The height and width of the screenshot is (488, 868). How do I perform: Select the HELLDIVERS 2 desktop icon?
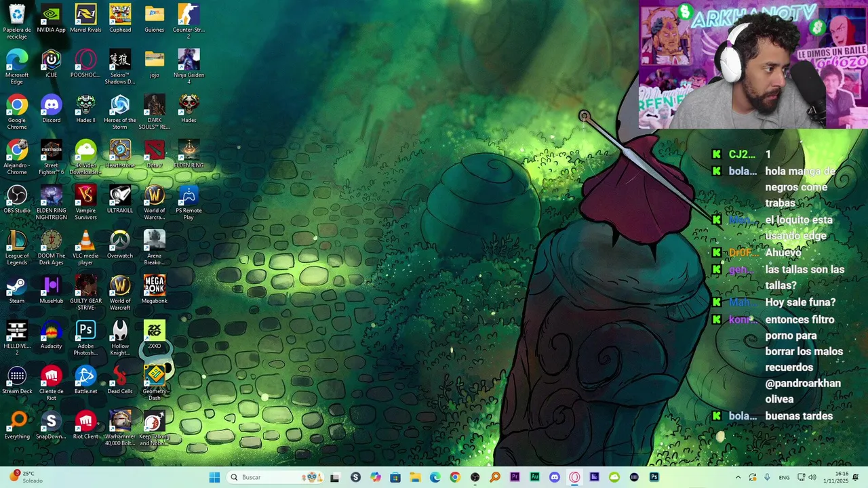coord(17,338)
